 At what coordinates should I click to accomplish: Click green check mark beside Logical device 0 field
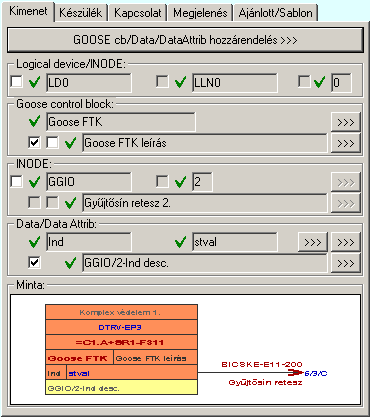click(319, 82)
